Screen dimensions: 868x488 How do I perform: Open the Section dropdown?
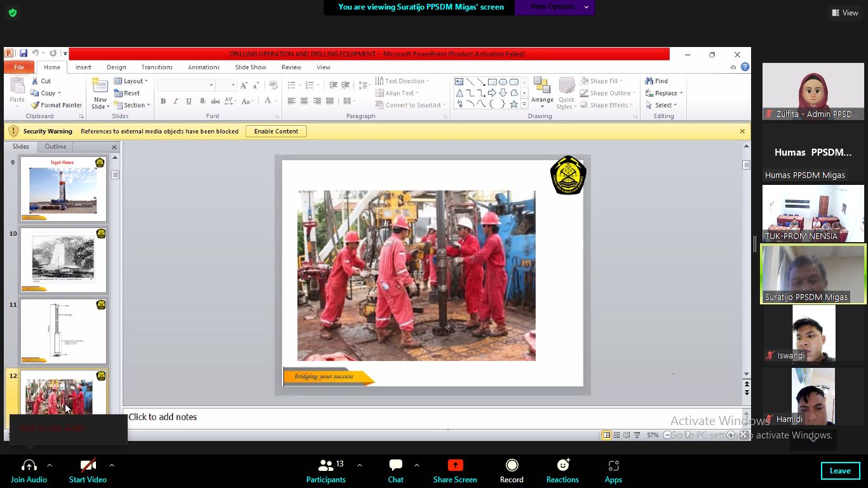(132, 105)
